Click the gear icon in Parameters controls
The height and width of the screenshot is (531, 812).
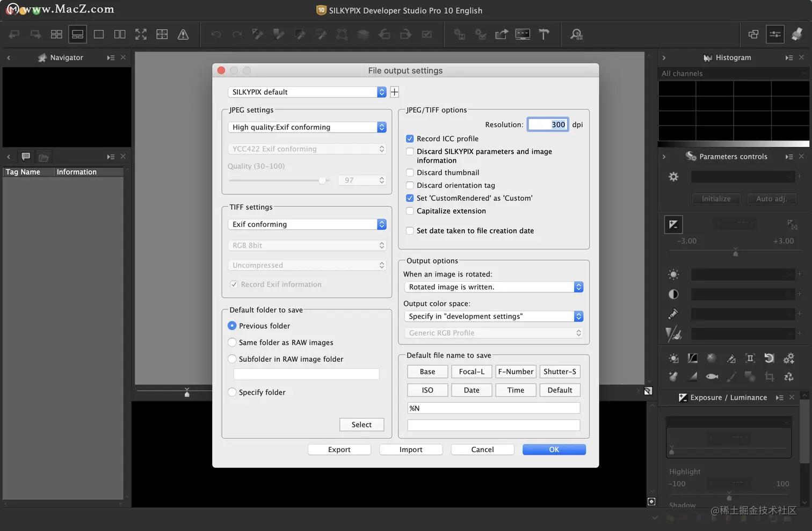[x=673, y=177]
